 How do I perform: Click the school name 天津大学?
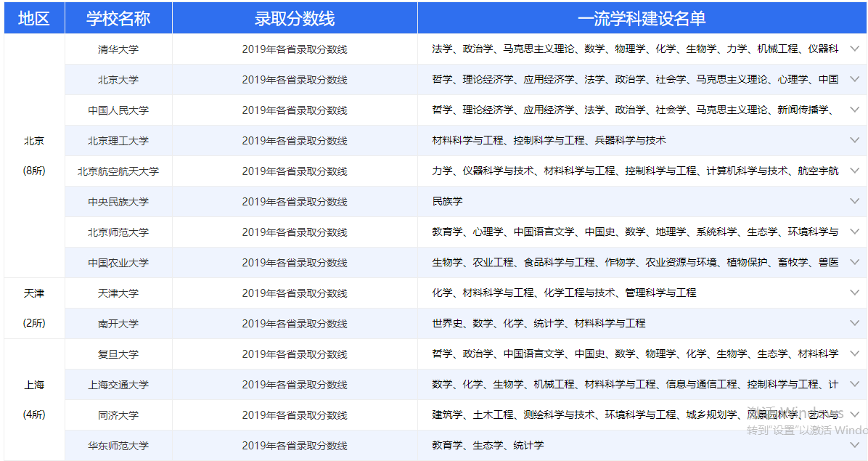coord(118,293)
